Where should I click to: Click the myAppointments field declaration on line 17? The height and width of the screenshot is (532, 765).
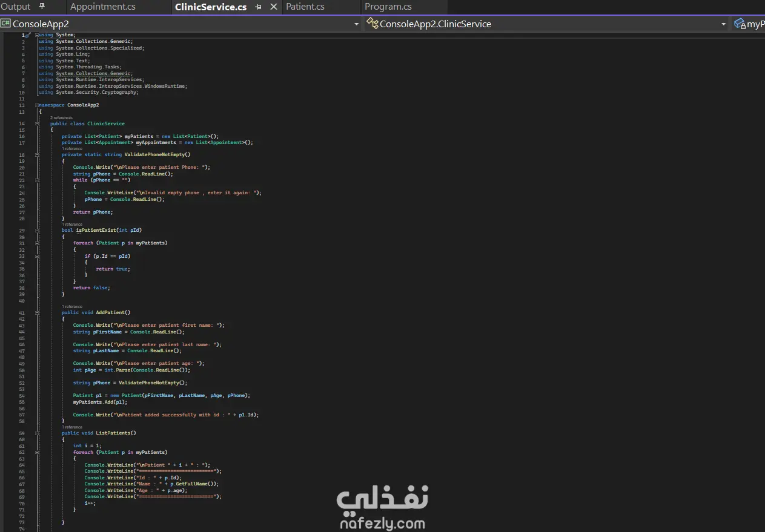pyautogui.click(x=157, y=143)
